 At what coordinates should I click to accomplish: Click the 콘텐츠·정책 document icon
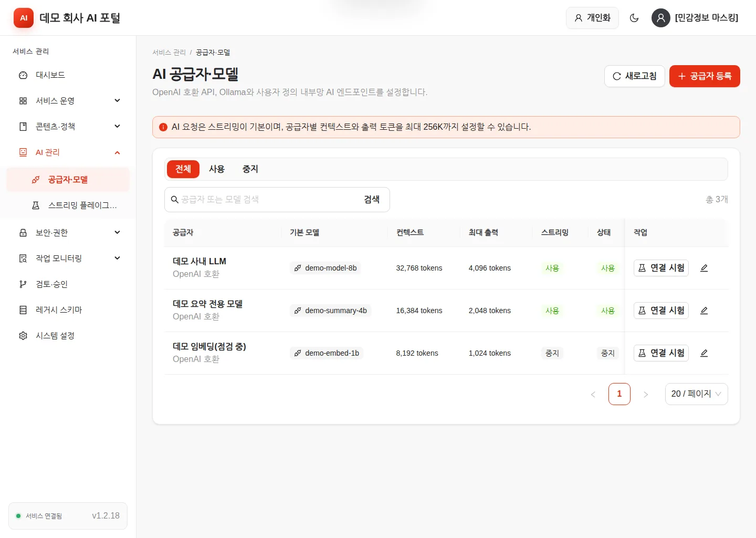23,127
